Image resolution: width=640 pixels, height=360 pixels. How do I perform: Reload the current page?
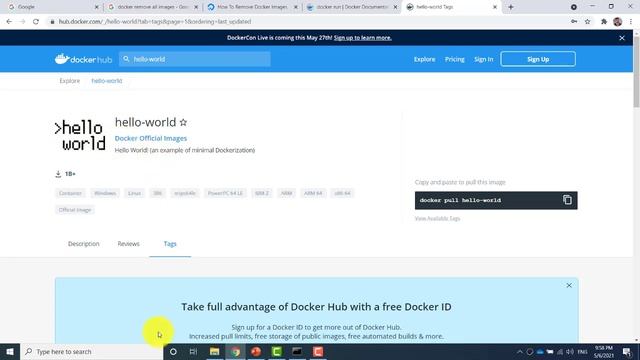point(36,22)
